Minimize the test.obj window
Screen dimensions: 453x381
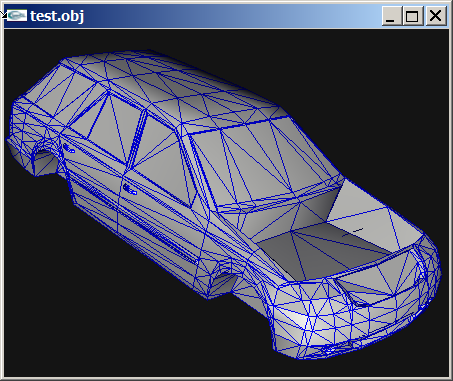391,16
